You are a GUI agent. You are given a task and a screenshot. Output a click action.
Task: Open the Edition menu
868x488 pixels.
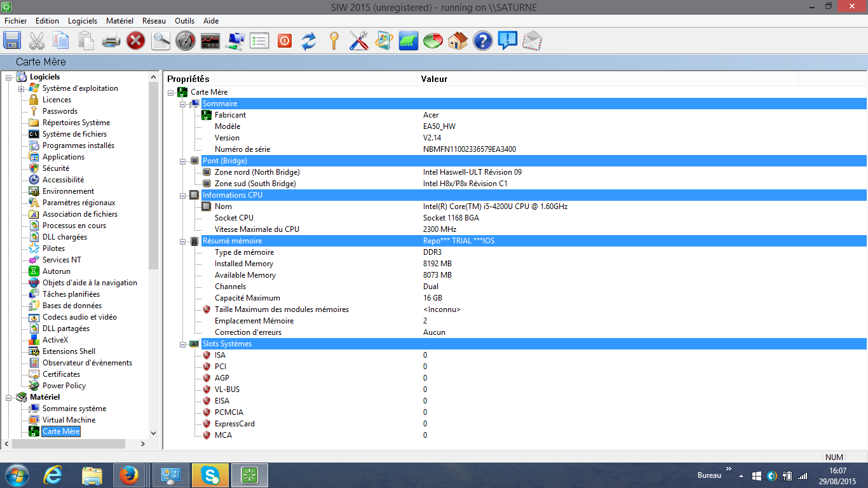(x=48, y=21)
